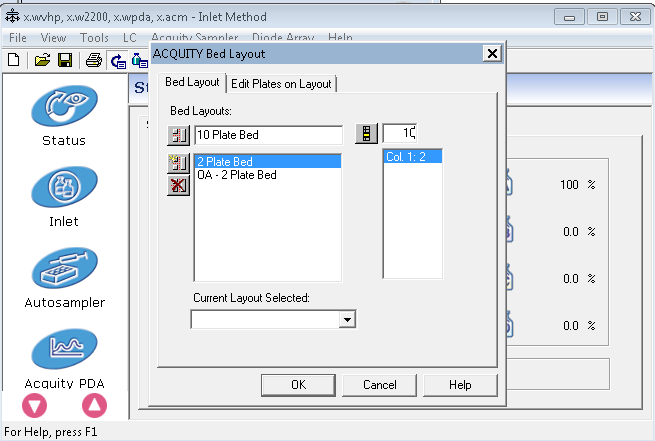Click the pink up arrow button

[x=94, y=406]
